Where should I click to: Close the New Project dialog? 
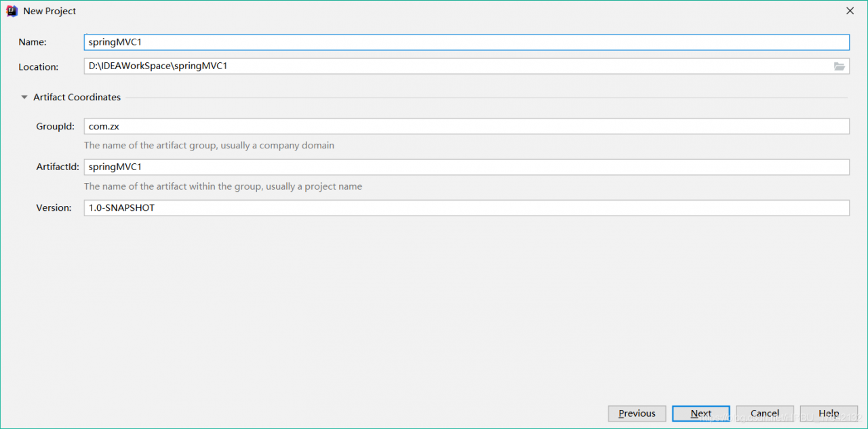coord(850,11)
